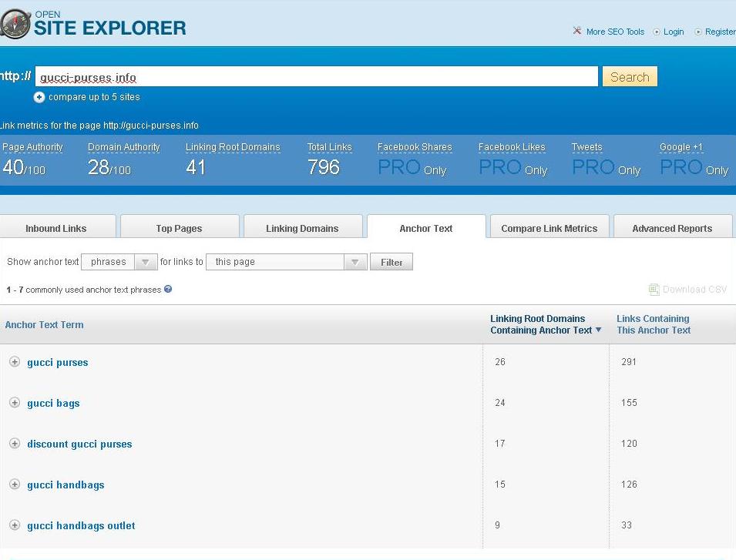This screenshot has height=560, width=736.
Task: Expand the discount gucci purses row
Action: pyautogui.click(x=14, y=444)
